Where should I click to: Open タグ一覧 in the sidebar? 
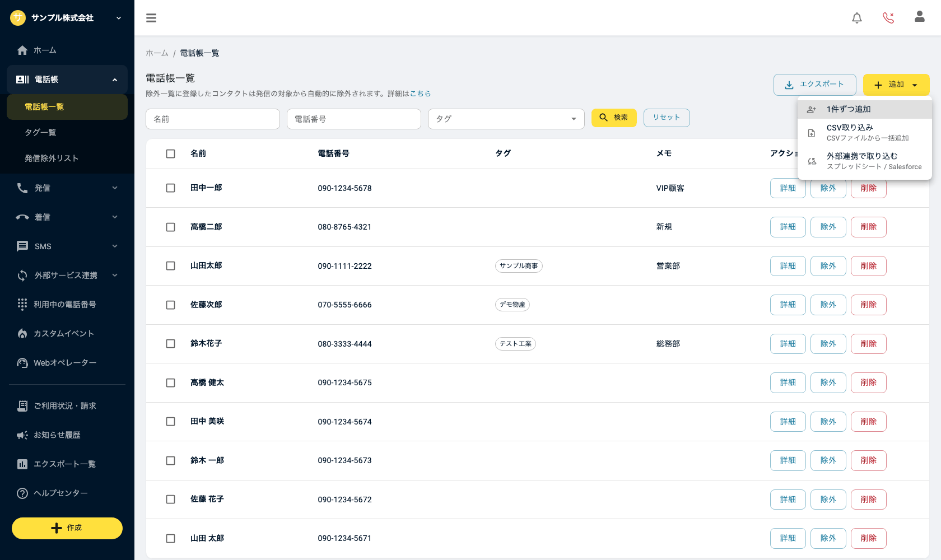pyautogui.click(x=67, y=133)
